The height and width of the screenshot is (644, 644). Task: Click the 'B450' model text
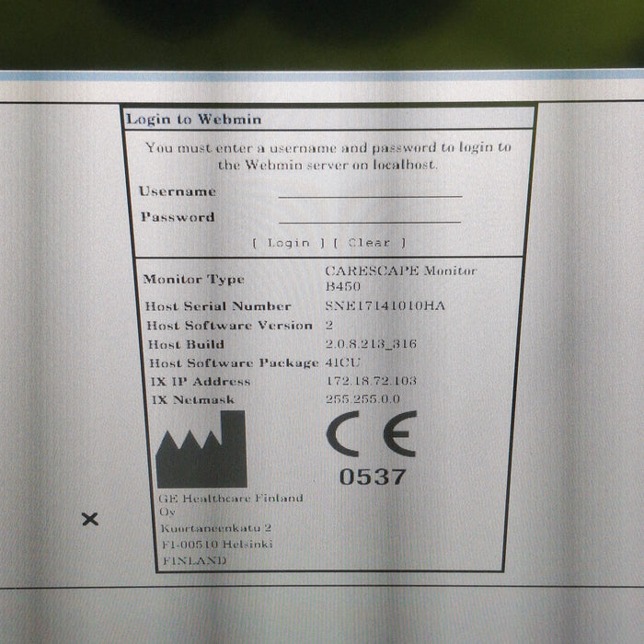point(342,286)
